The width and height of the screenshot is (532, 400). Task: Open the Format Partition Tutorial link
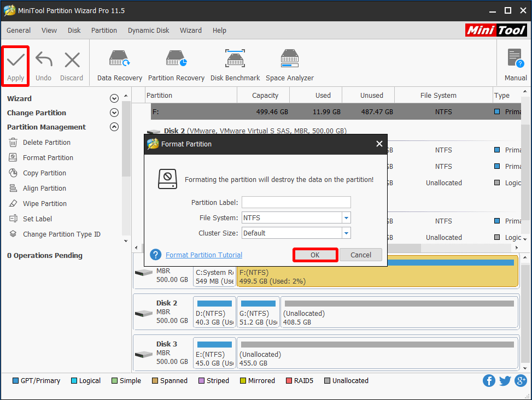point(203,255)
